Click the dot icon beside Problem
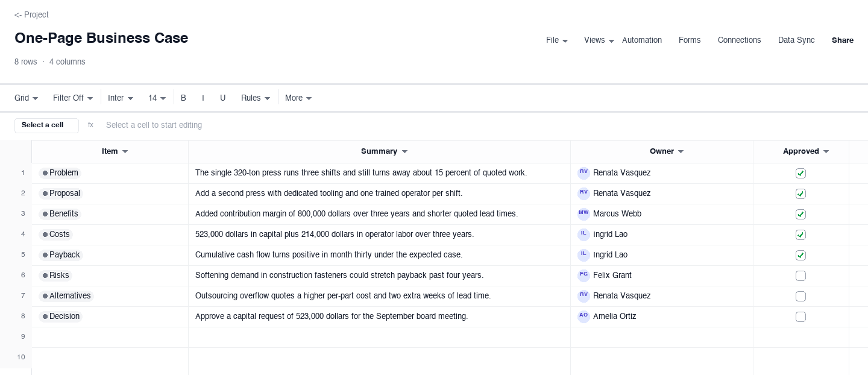 [x=45, y=173]
